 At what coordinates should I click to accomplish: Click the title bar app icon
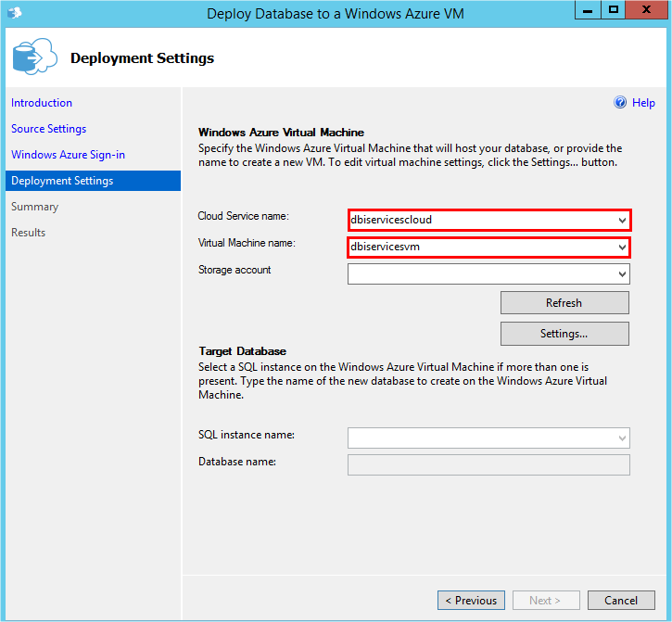tap(15, 13)
